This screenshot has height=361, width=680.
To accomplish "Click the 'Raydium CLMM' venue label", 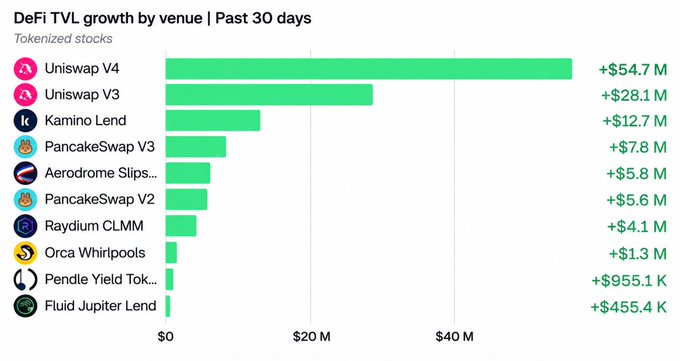I will pyautogui.click(x=94, y=226).
